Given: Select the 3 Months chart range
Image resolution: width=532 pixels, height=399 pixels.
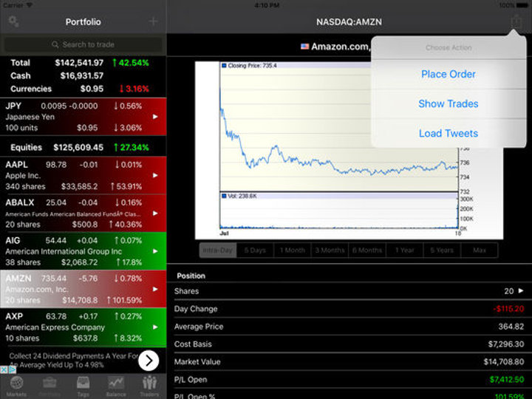Looking at the screenshot, I should coord(330,250).
